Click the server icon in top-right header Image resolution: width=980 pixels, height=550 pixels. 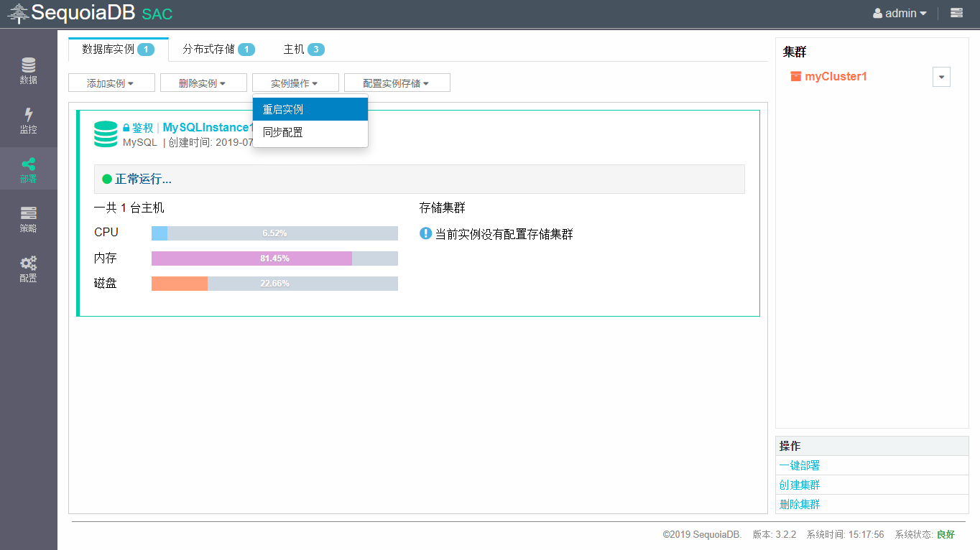coord(956,13)
